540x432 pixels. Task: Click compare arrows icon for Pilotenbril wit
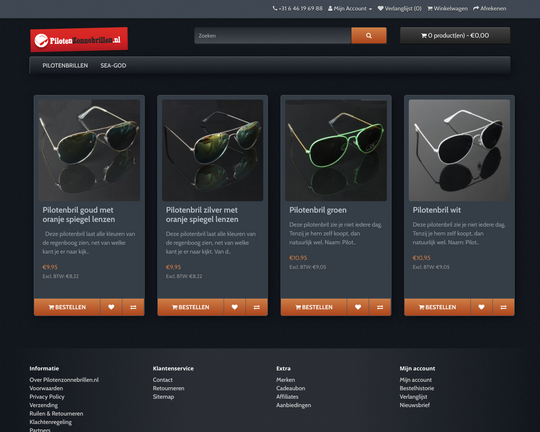pyautogui.click(x=503, y=307)
